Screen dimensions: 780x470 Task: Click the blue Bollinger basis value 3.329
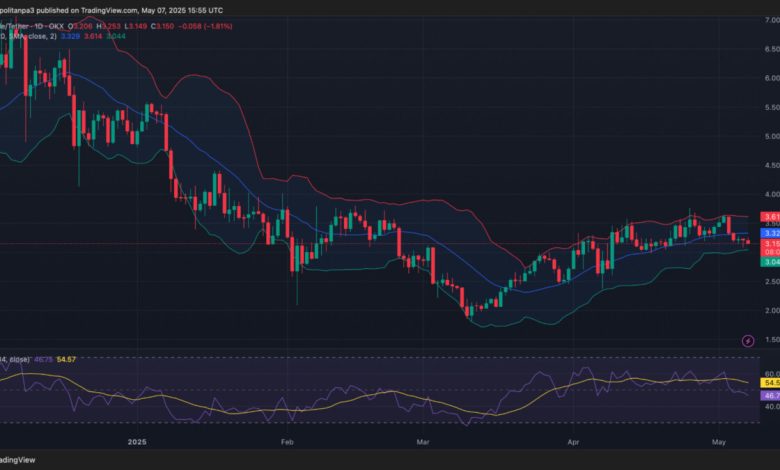pyautogui.click(x=70, y=36)
